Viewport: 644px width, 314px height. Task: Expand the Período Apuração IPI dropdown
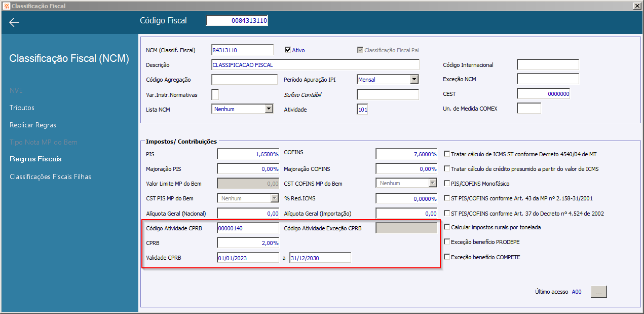point(414,79)
